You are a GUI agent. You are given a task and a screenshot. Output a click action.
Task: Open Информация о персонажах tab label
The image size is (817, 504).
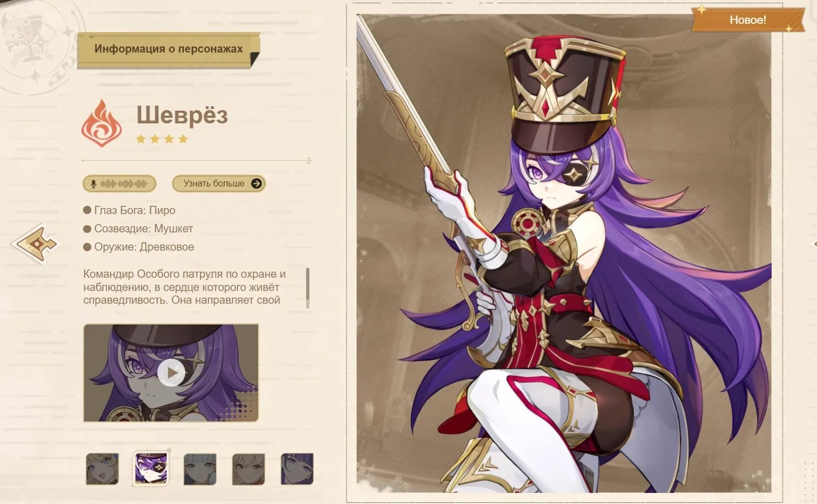pos(168,49)
